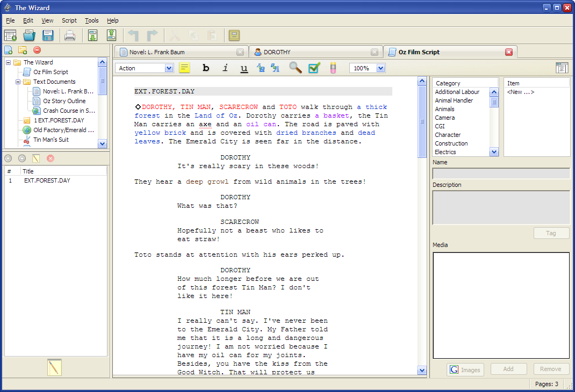Screen dimensions: 575x392
Task: Toggle italic formatting
Action: point(225,68)
